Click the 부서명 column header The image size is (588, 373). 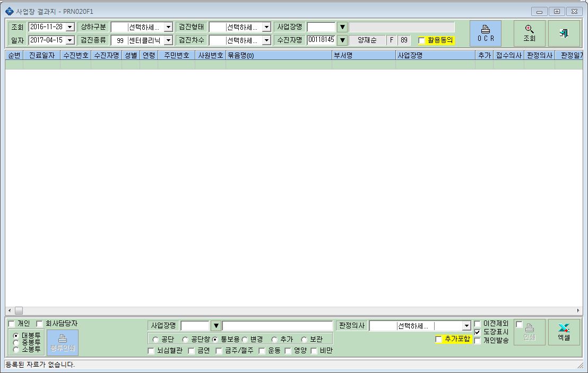364,55
